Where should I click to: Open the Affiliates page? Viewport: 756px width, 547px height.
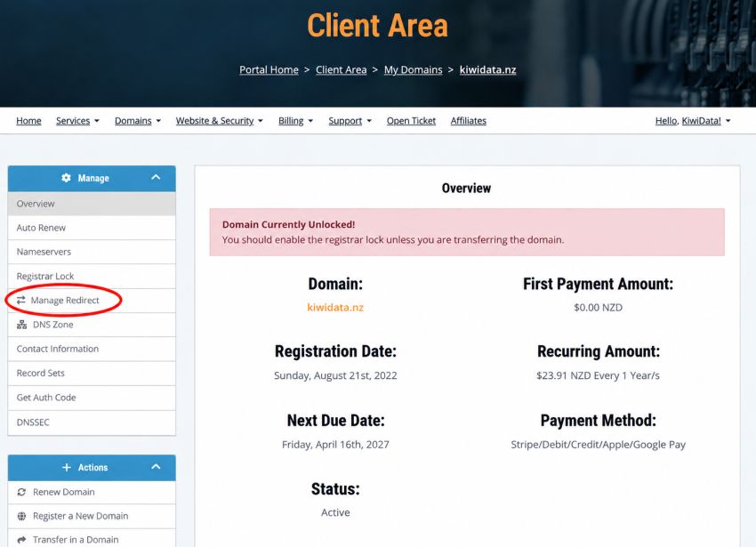tap(468, 121)
